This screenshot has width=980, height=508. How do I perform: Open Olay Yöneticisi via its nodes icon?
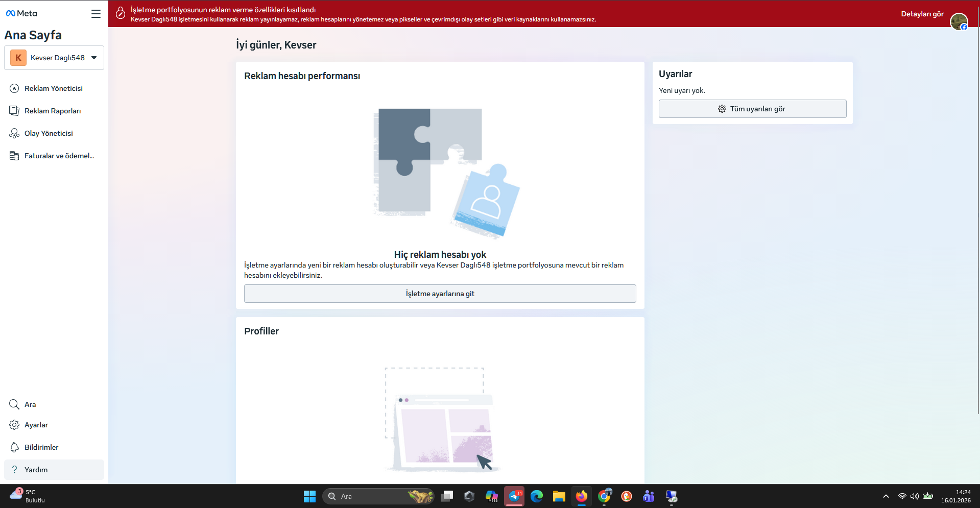point(14,133)
